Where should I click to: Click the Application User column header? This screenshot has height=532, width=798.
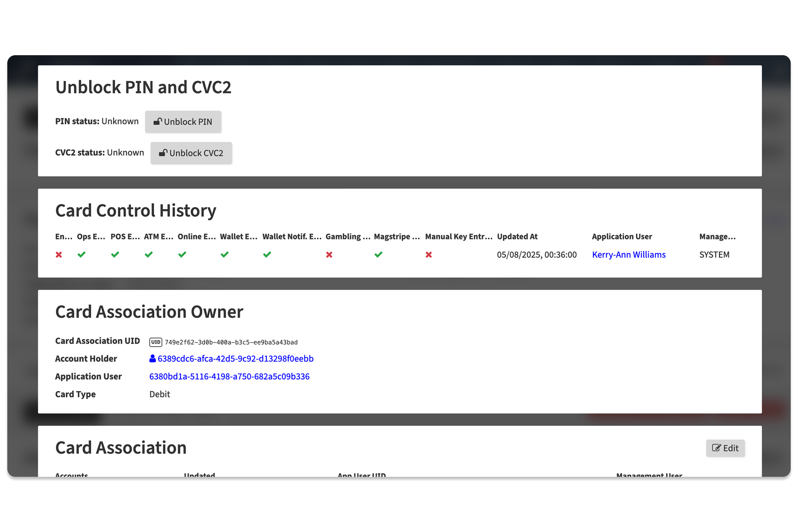621,236
